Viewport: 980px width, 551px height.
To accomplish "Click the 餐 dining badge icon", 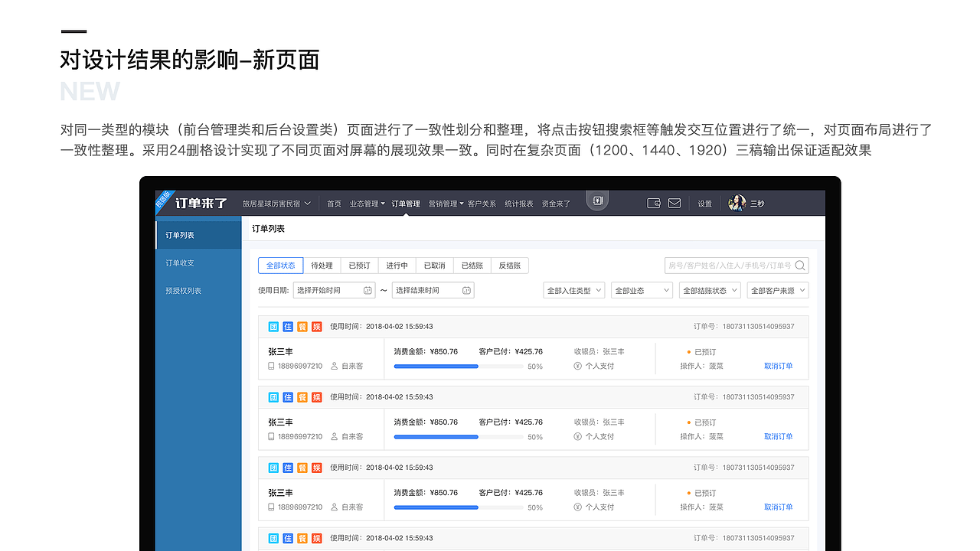I will pos(302,327).
